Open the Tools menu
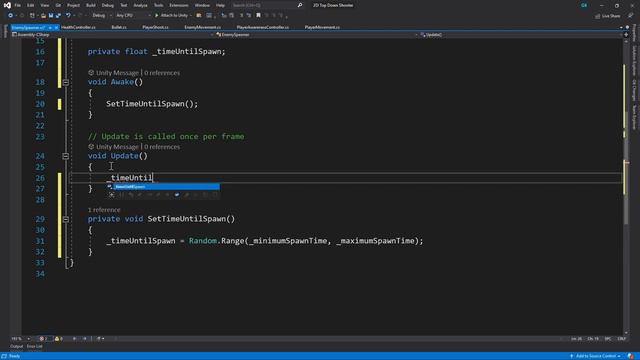Screen dimensions: 640x360 point(158,5)
